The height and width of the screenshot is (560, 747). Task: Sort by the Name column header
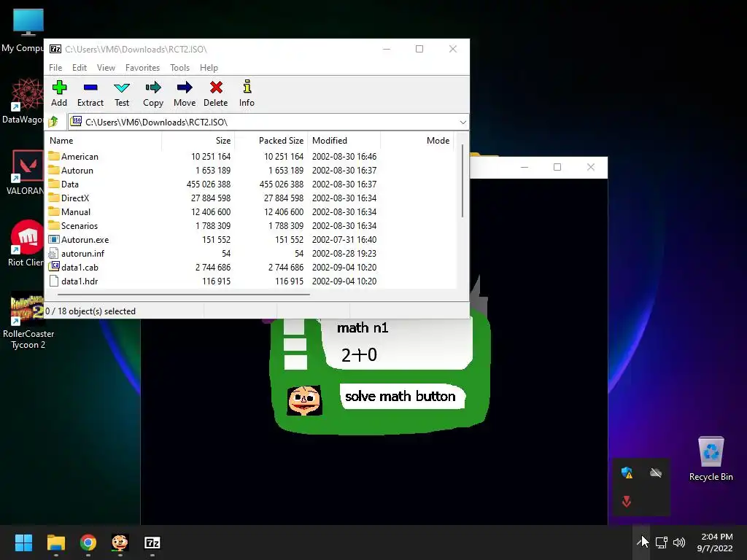coord(104,141)
